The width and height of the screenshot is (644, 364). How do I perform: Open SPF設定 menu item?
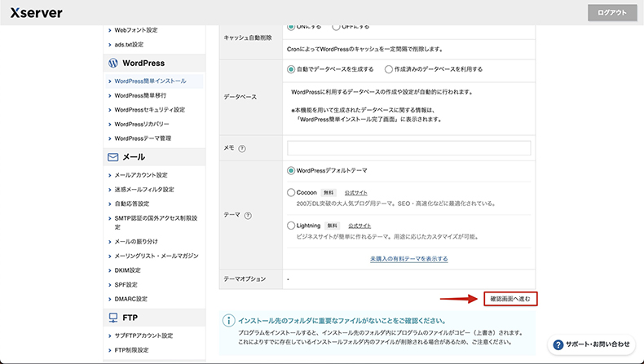pyautogui.click(x=126, y=284)
